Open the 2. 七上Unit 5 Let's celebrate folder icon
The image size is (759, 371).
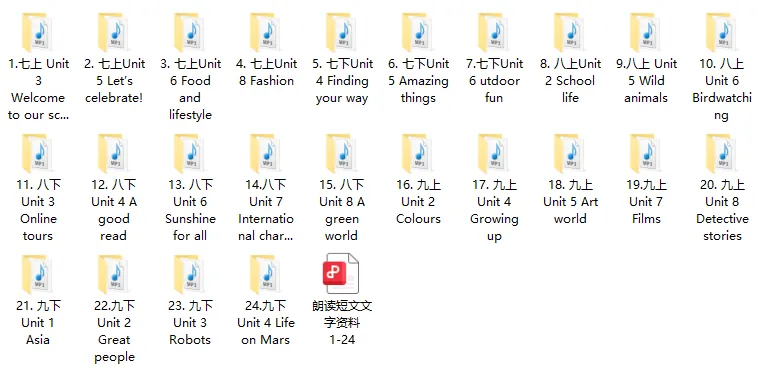(114, 32)
